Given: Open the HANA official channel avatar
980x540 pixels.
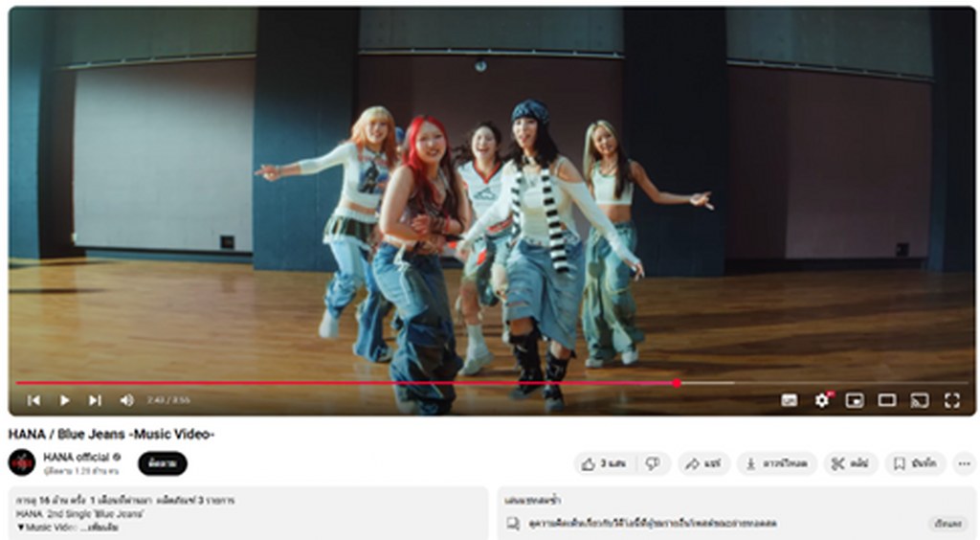Looking at the screenshot, I should [22, 463].
